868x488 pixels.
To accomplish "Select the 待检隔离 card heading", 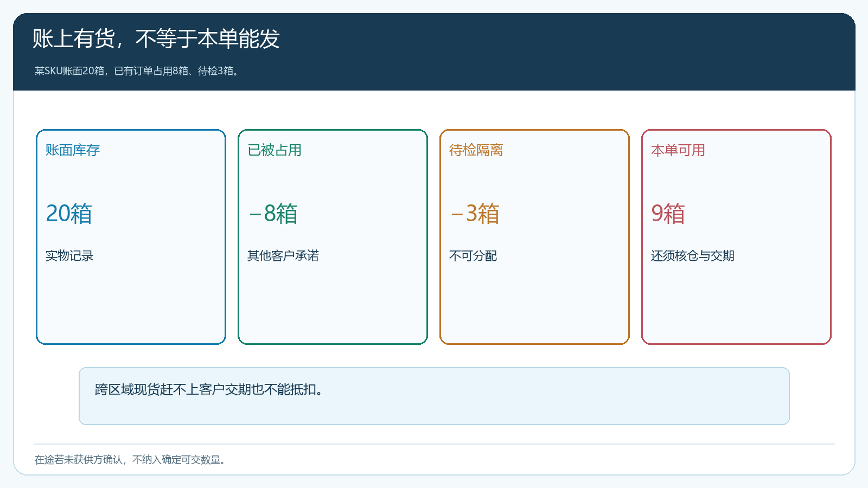I will point(476,150).
